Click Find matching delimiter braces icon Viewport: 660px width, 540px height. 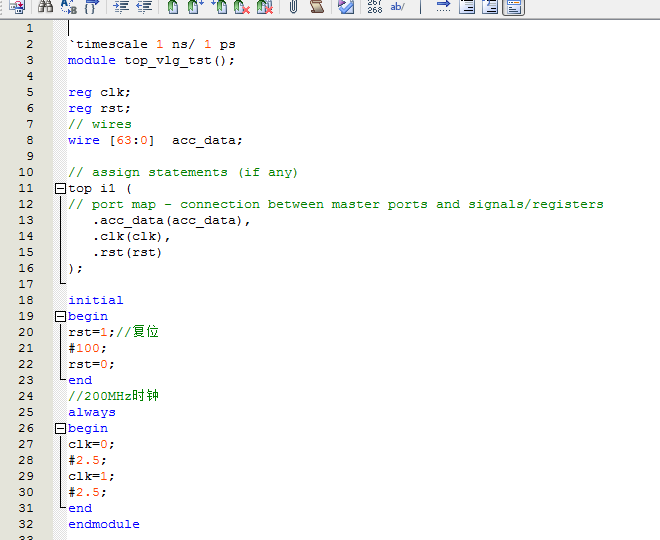91,6
